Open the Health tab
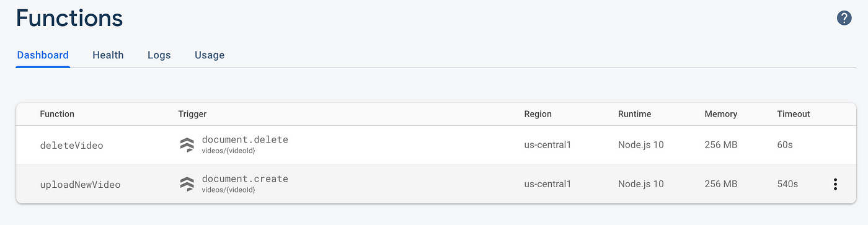Image resolution: width=868 pixels, height=225 pixels. (x=108, y=55)
